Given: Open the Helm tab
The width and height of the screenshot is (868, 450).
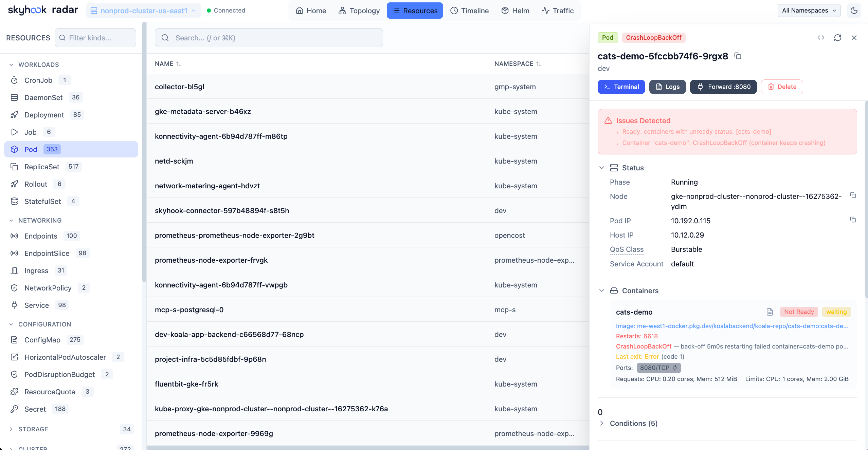Looking at the screenshot, I should click(515, 11).
